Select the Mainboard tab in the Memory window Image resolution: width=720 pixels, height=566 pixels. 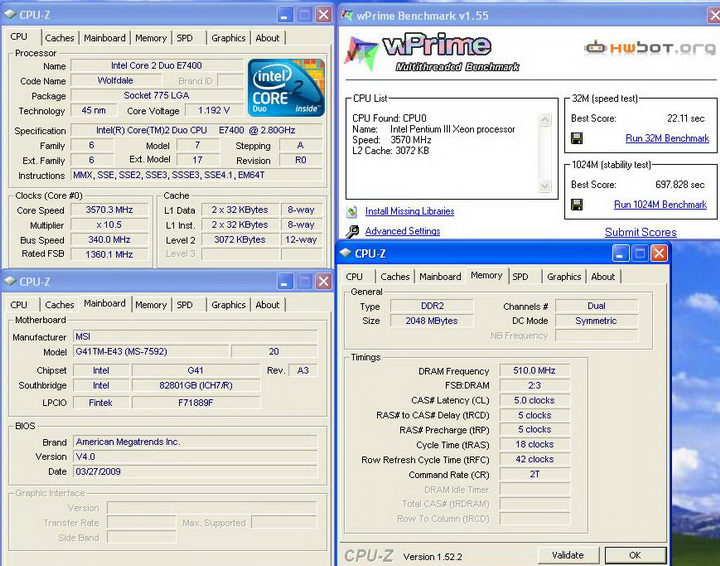pos(440,277)
